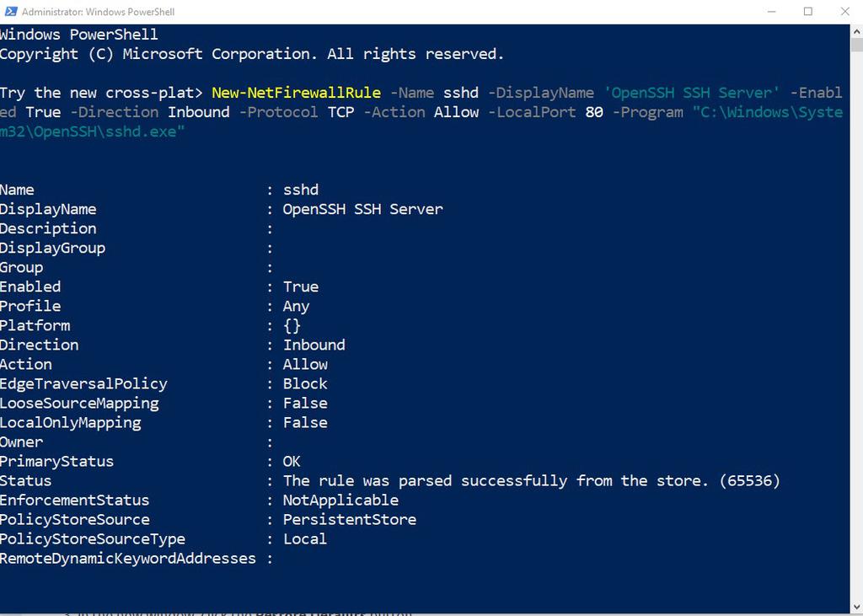This screenshot has height=616, width=863.
Task: Click the -LocalPort 80 value
Action: coord(547,112)
